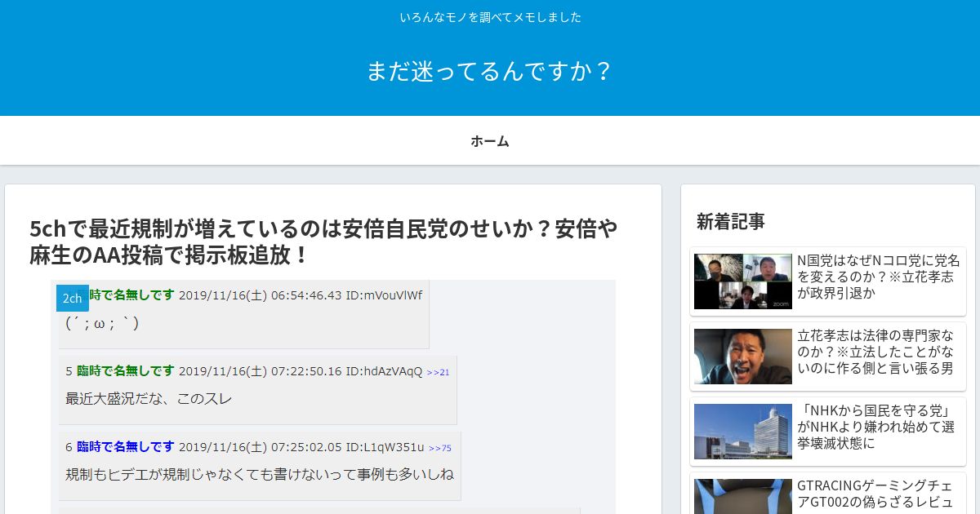
Task: Follow the >>75 reply anchor link
Action: coord(440,448)
